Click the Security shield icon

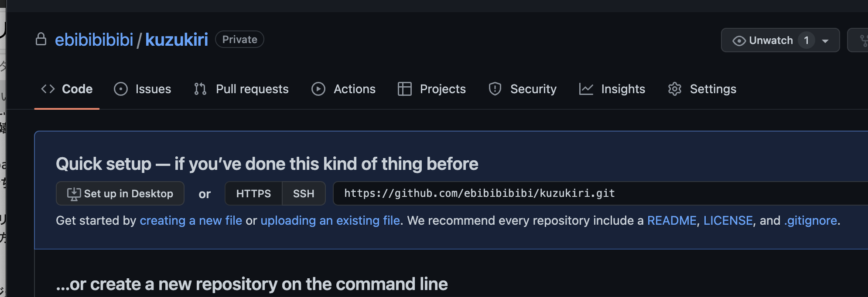click(495, 89)
